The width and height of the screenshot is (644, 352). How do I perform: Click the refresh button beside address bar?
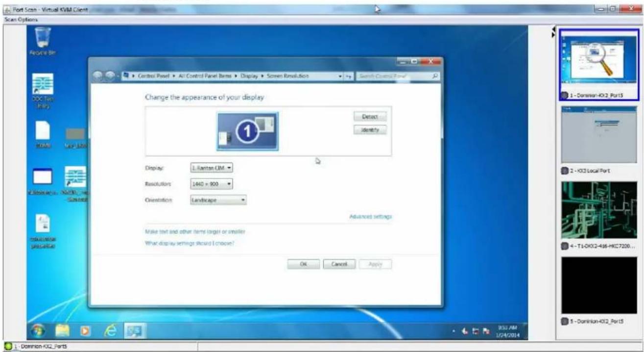349,76
